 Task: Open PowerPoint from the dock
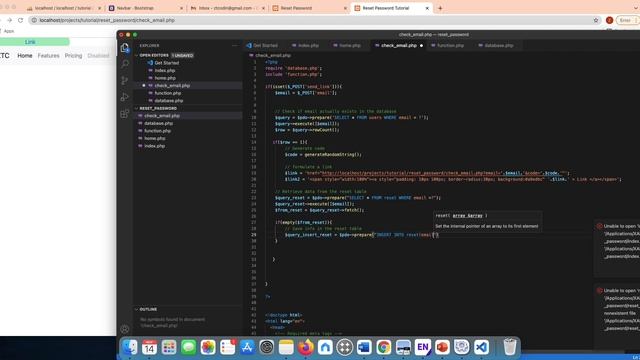point(442,347)
